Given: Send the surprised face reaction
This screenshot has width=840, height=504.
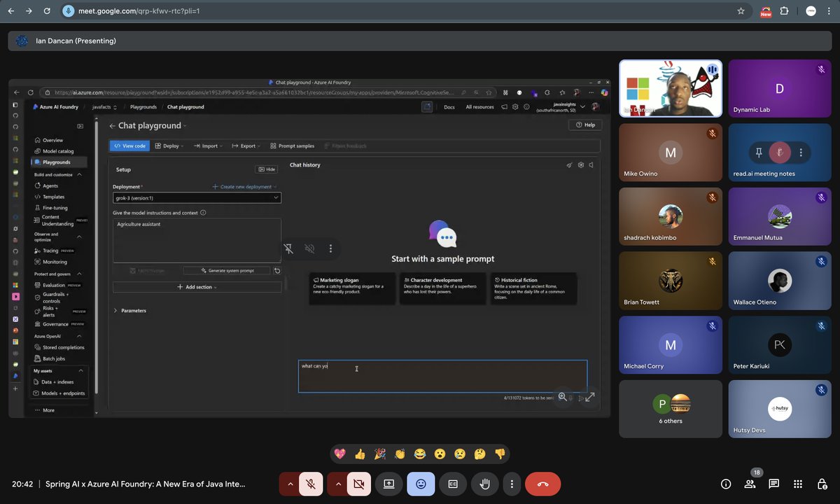Looking at the screenshot, I should click(x=440, y=454).
